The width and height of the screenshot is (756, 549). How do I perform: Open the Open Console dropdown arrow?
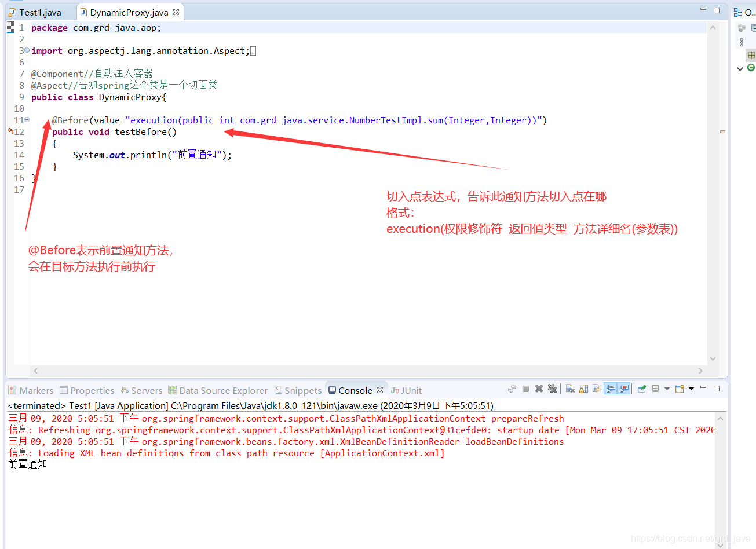691,389
